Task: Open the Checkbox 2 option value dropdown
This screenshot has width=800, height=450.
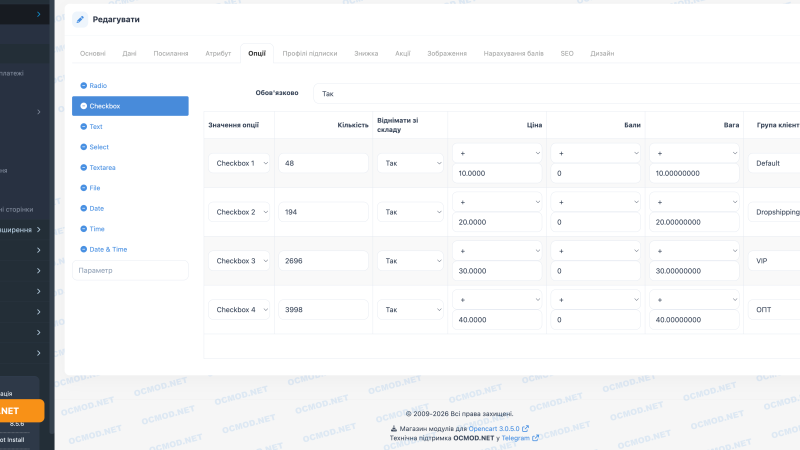Action: [239, 212]
